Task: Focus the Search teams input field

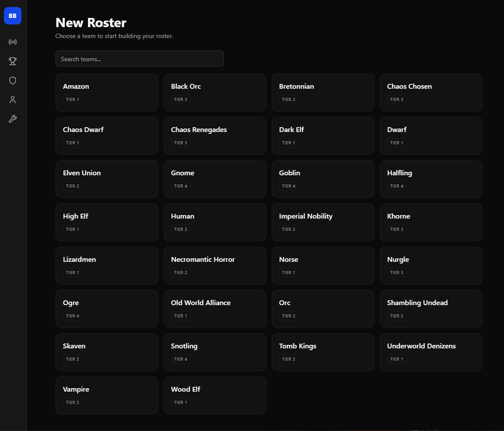Action: [139, 59]
